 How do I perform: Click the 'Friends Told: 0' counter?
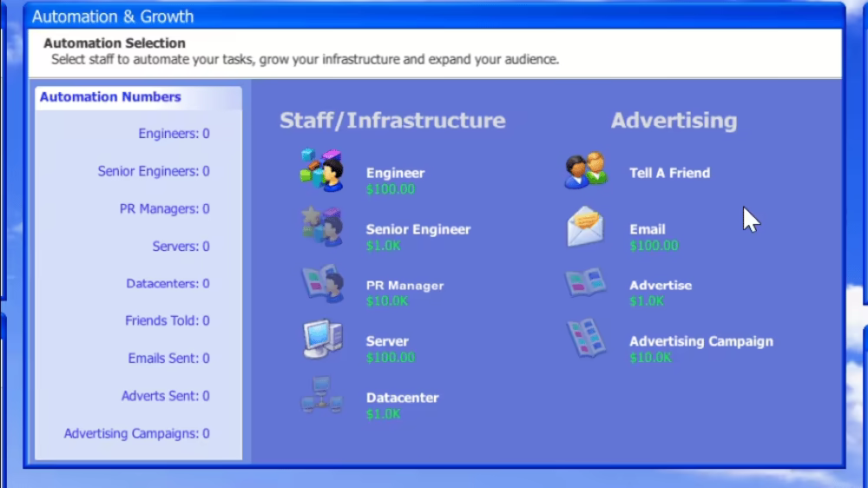(x=168, y=320)
